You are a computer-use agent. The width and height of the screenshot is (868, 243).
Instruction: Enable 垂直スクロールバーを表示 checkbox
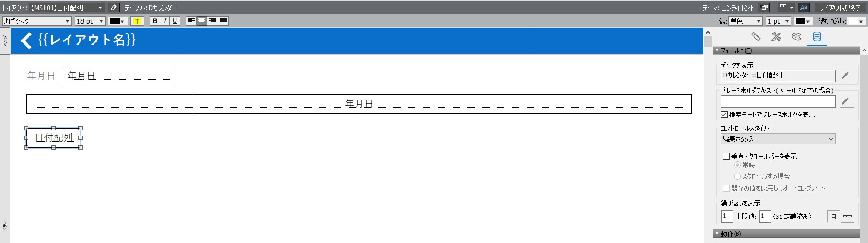tap(726, 156)
